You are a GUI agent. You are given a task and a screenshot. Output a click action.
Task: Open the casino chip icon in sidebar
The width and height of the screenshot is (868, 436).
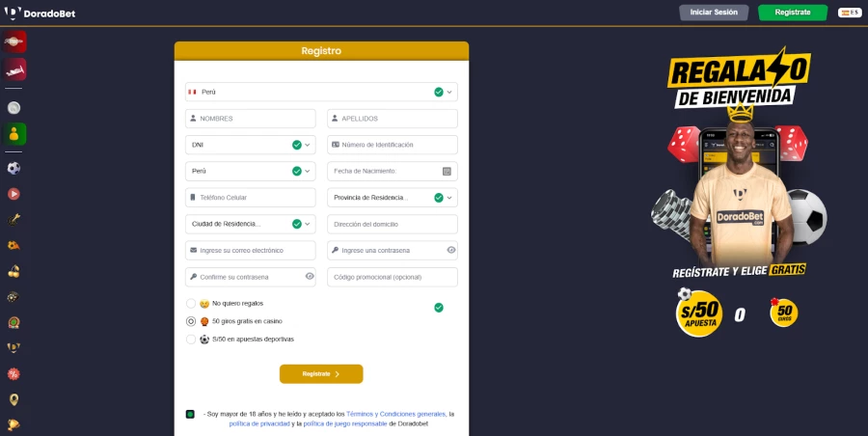14,297
